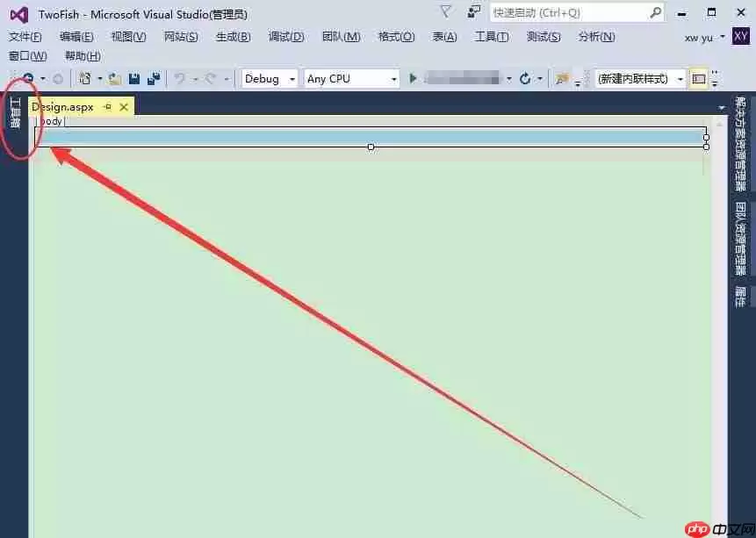Click the New File toolbar icon
Viewport: 756px width, 538px height.
tap(86, 79)
